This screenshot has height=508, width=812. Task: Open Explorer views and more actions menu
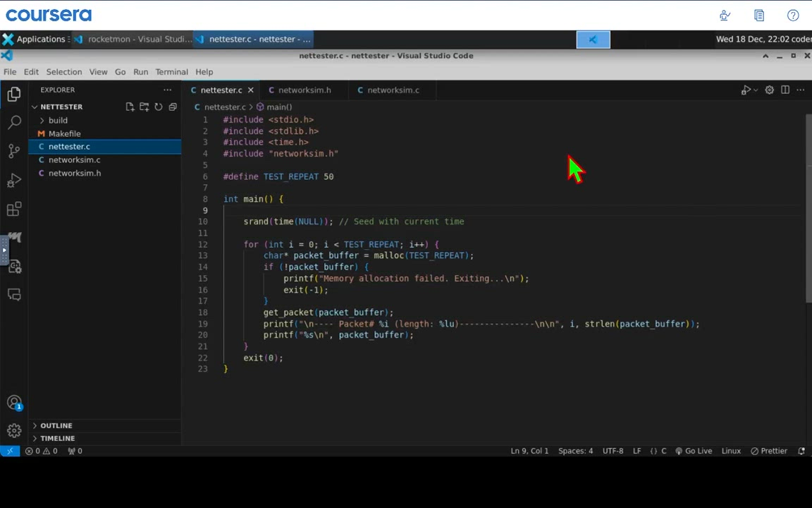167,90
